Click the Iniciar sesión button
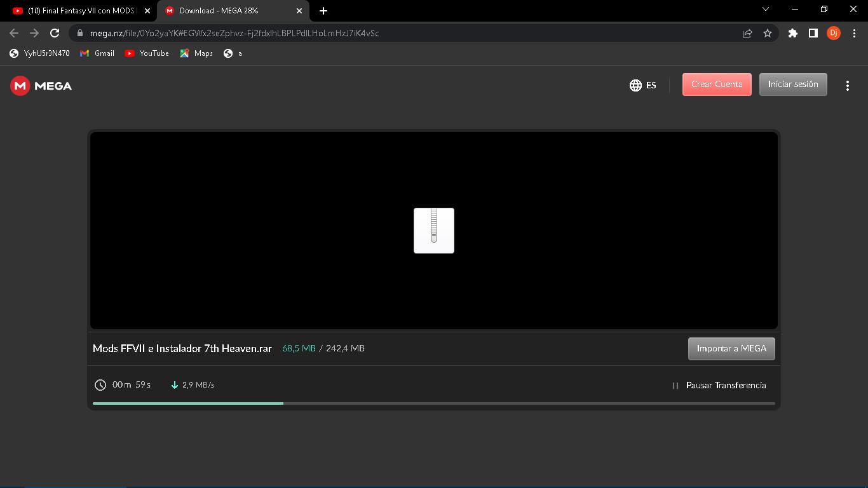 click(792, 85)
